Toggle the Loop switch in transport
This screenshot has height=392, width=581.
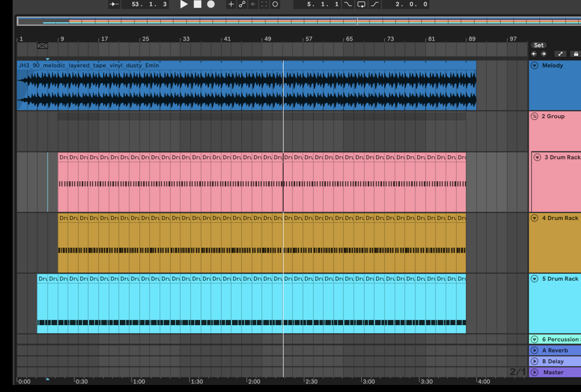(x=362, y=4)
